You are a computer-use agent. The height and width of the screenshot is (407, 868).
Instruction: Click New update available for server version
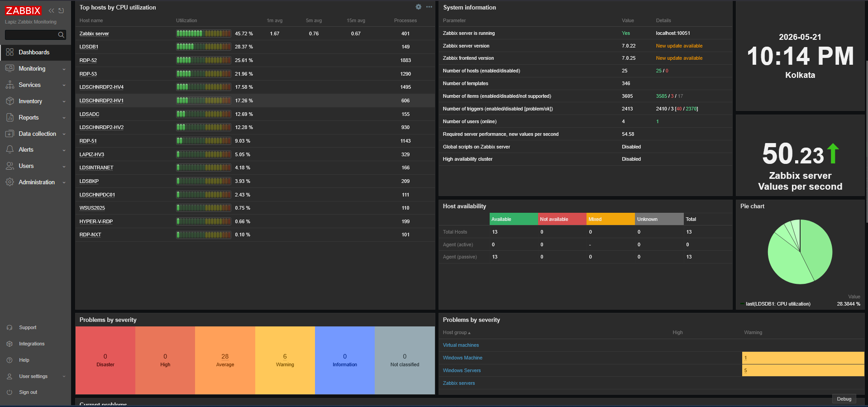click(x=679, y=46)
